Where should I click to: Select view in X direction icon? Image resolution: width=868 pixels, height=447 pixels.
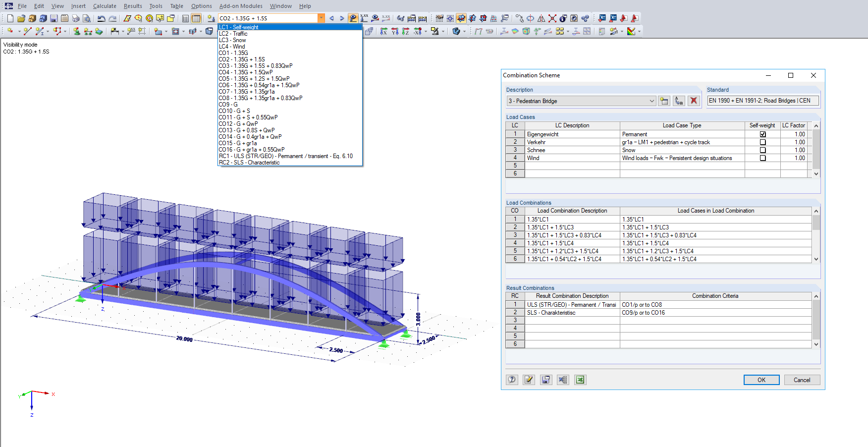click(384, 31)
